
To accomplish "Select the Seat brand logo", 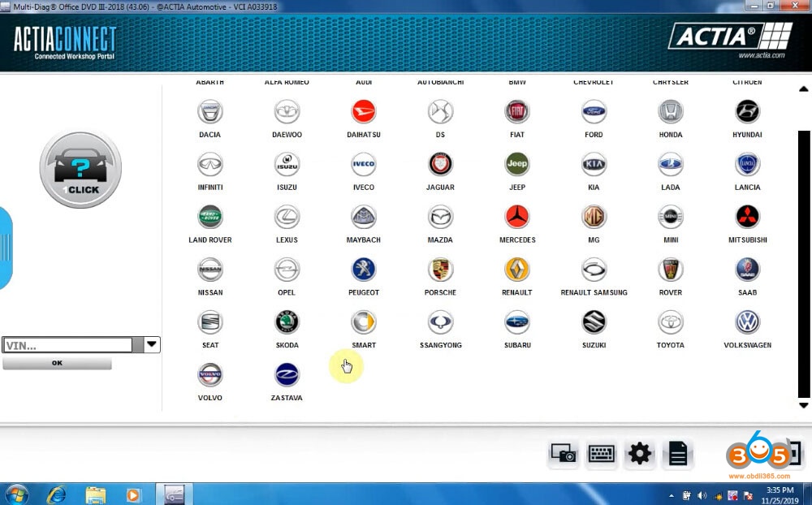I will coord(209,322).
